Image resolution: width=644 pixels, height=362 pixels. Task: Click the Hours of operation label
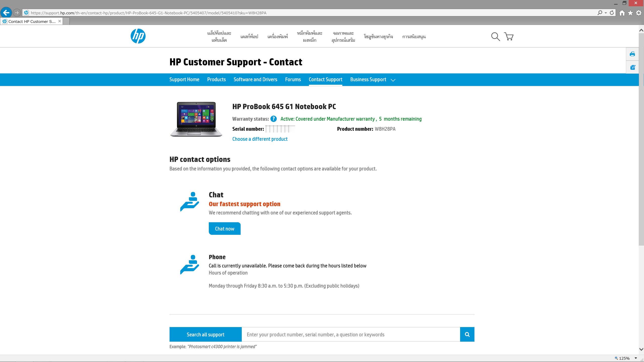tap(228, 273)
